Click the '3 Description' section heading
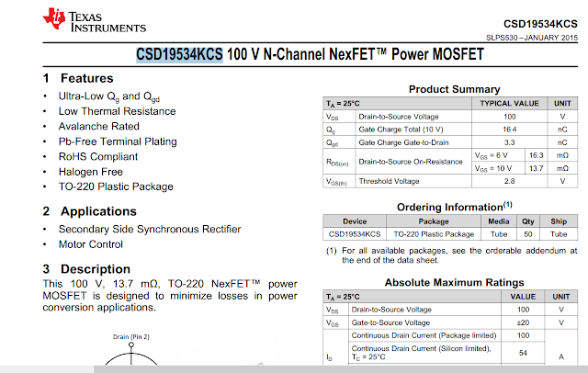588x373 pixels. point(86,269)
